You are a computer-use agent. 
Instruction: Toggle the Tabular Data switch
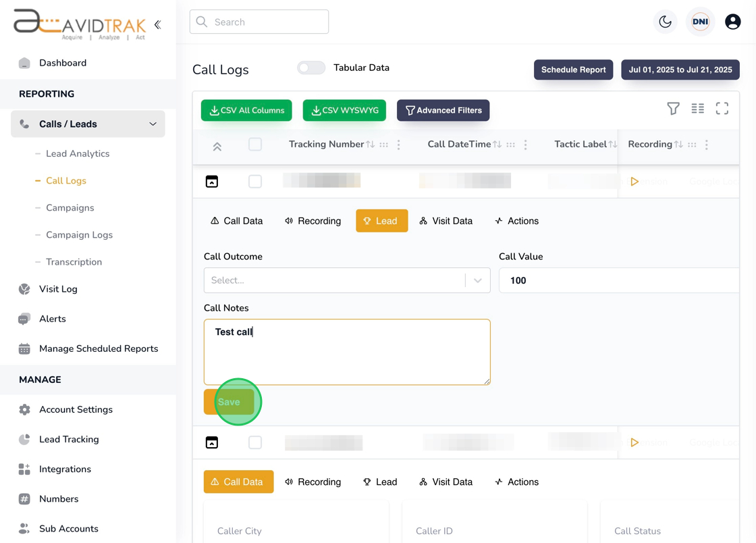tap(311, 68)
